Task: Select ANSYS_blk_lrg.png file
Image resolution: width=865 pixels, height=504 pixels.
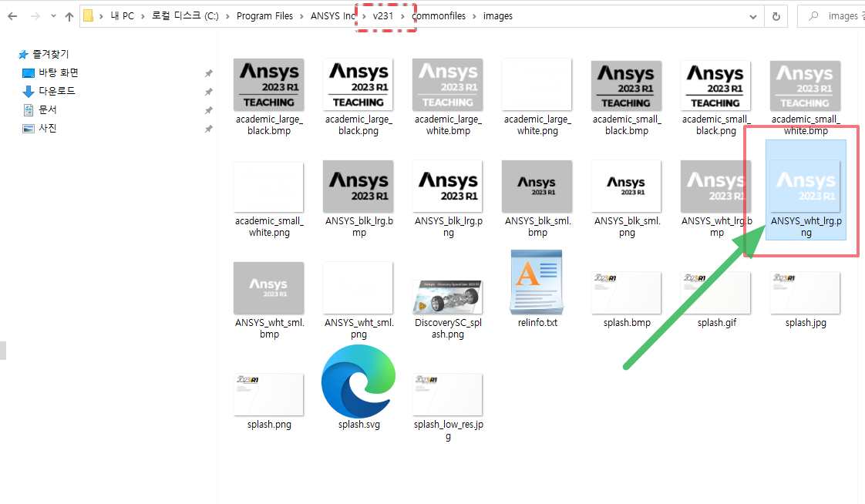Action: (447, 199)
